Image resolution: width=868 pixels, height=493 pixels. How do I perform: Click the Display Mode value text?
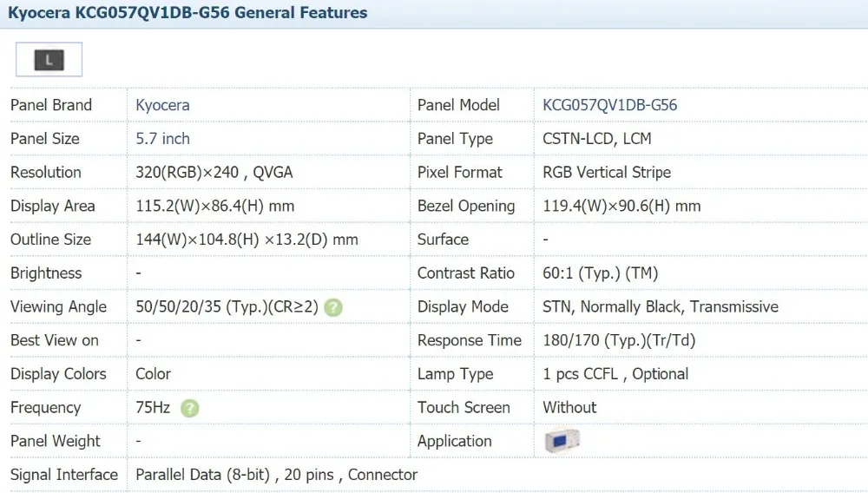point(660,307)
